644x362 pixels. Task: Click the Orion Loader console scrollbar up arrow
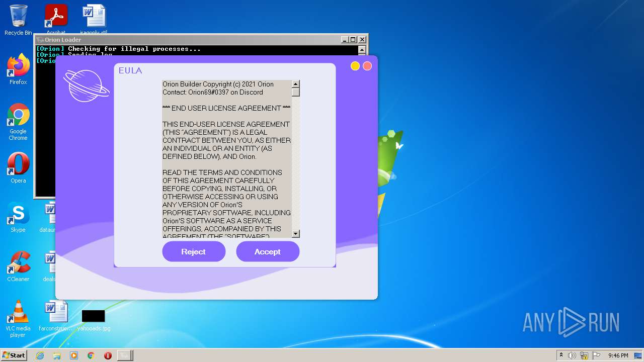362,49
